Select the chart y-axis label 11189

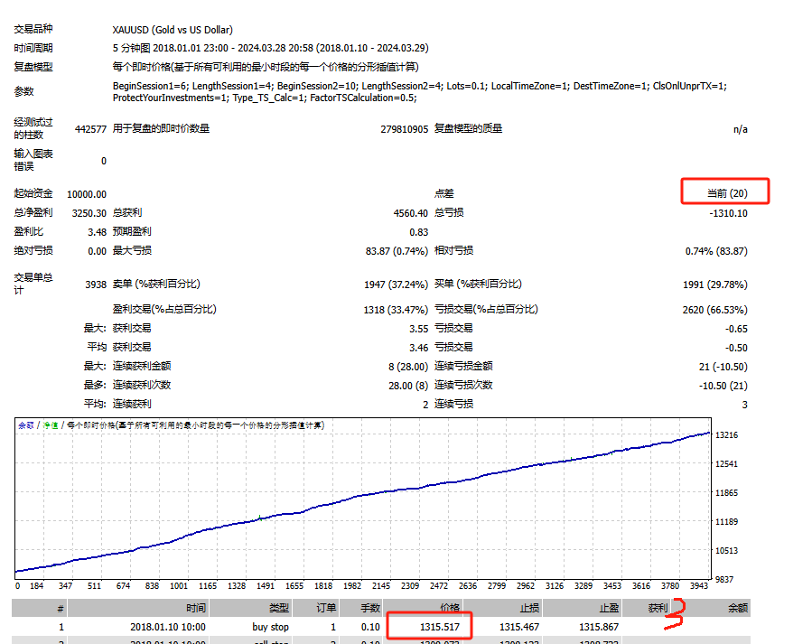click(726, 522)
